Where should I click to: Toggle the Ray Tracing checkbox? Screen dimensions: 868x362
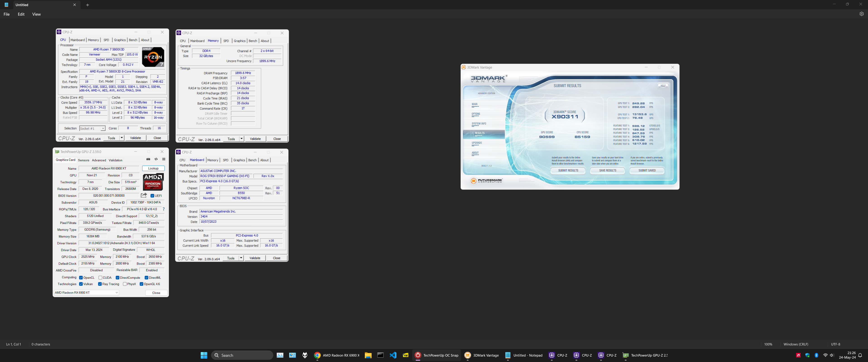click(x=100, y=284)
